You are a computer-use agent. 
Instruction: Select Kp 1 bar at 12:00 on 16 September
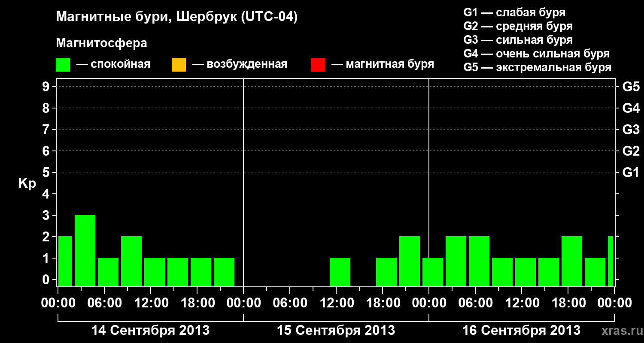point(526,272)
